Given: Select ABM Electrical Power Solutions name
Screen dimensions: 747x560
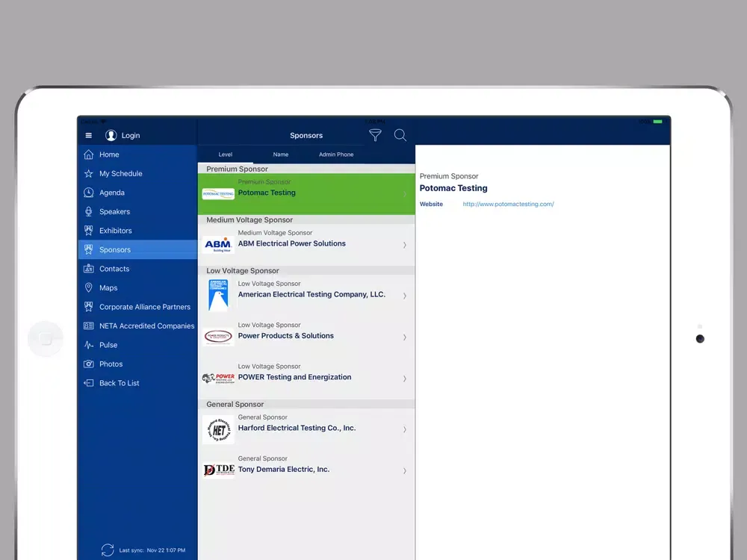Looking at the screenshot, I should pos(292,243).
